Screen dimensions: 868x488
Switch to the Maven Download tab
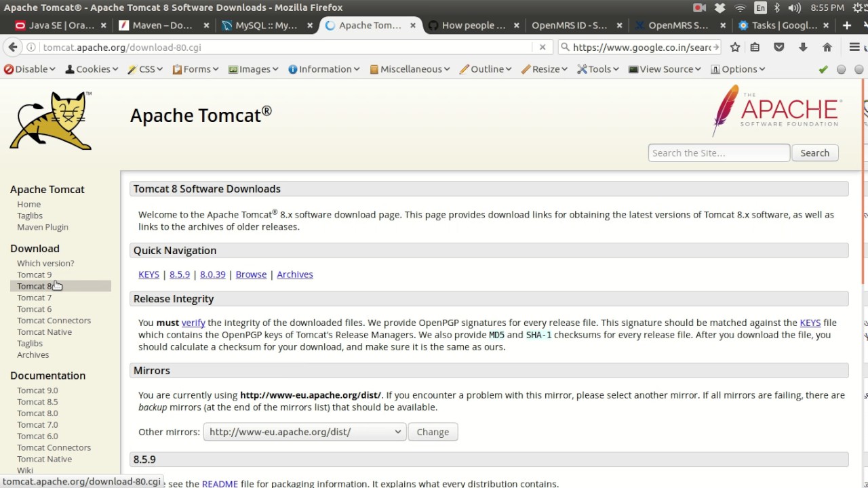tap(163, 25)
